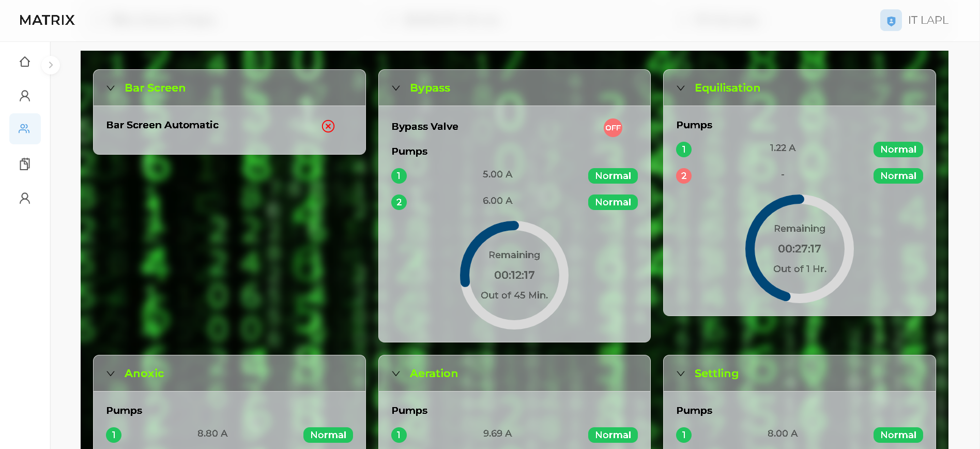Expand the sidebar with arrow button
The width and height of the screenshot is (980, 449).
coord(51,65)
